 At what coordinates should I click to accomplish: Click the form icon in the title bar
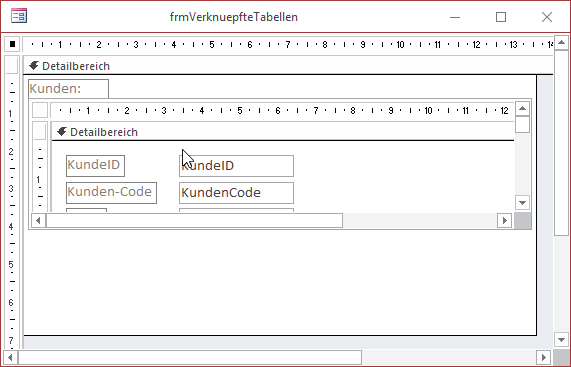[19, 16]
